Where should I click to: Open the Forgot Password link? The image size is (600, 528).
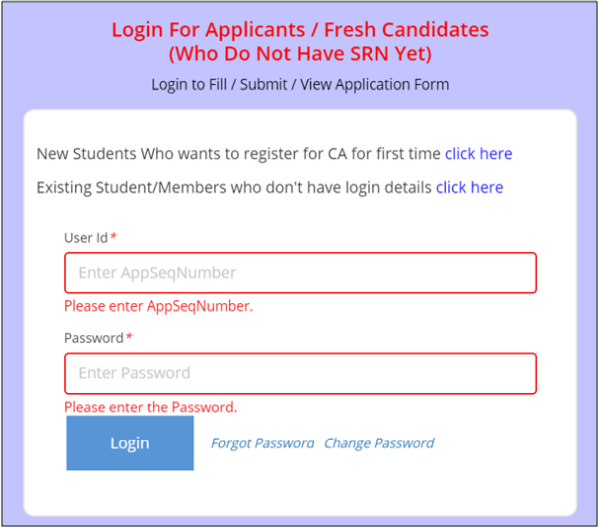(262, 443)
